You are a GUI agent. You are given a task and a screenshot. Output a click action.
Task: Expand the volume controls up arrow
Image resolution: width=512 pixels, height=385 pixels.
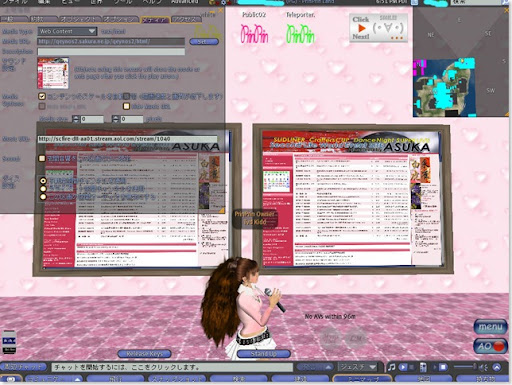click(x=497, y=367)
